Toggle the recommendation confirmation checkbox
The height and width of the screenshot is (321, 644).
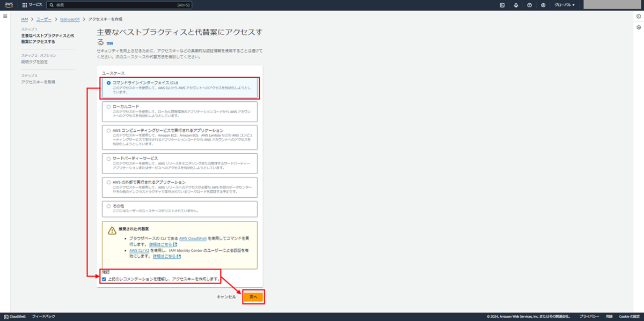coord(104,279)
